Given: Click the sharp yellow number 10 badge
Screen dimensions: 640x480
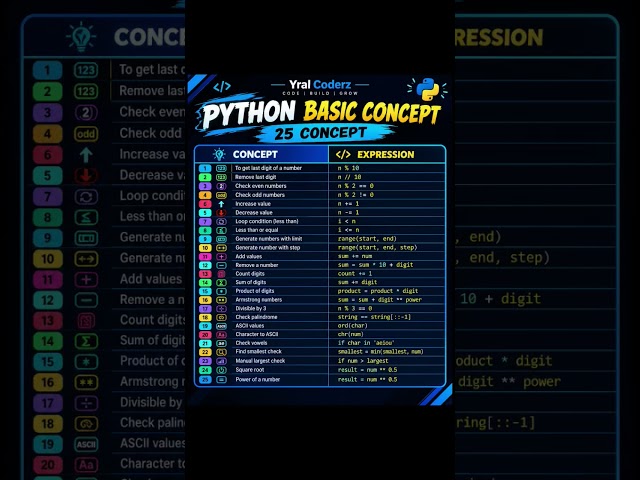Looking at the screenshot, I should click(205, 247).
